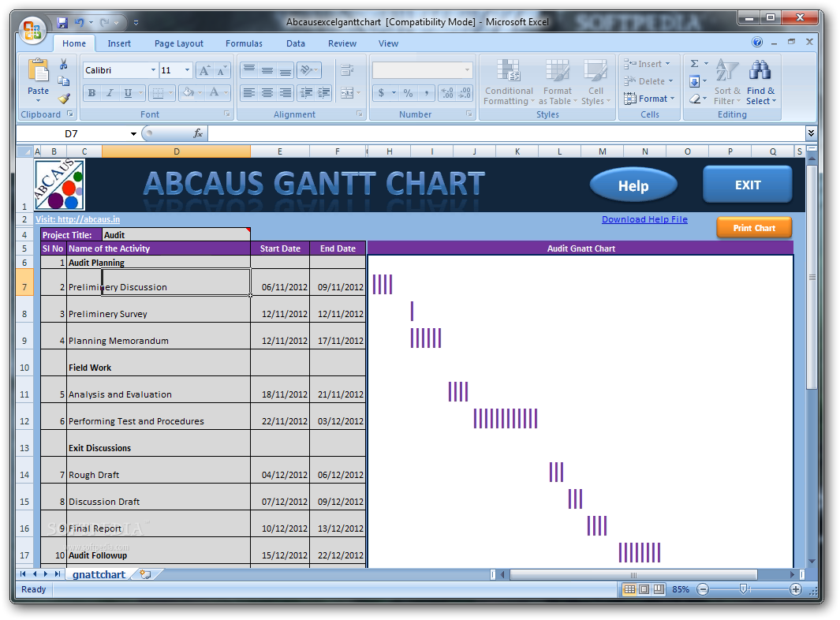This screenshot has width=840, height=620.
Task: Click the Project Title cell containing Audit
Action: pyautogui.click(x=176, y=235)
